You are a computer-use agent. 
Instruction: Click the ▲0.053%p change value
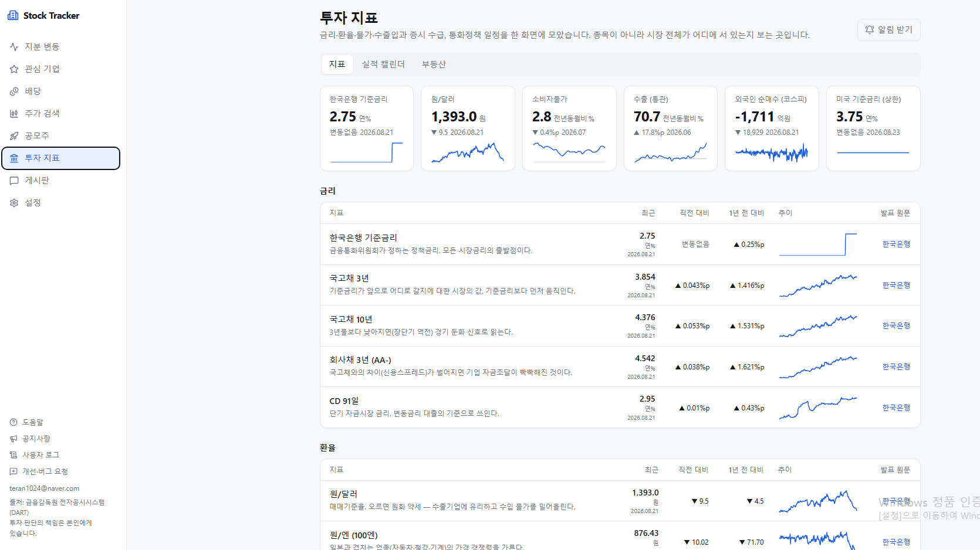pos(692,326)
